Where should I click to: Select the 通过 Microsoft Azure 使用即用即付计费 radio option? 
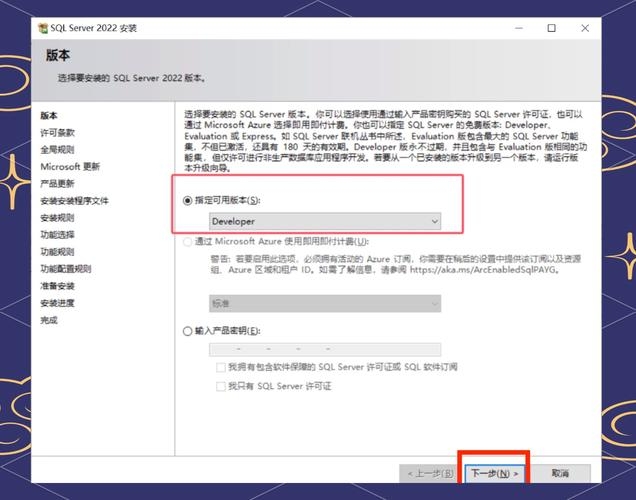187,242
